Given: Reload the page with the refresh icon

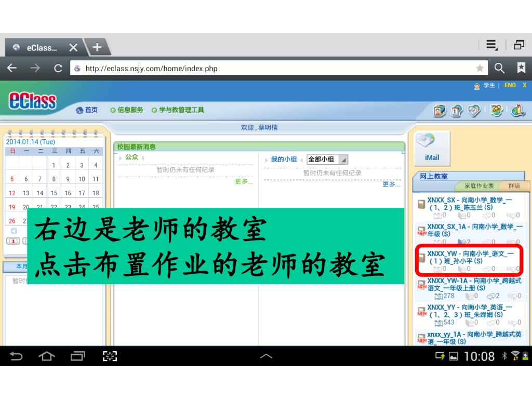Looking at the screenshot, I should [x=58, y=68].
